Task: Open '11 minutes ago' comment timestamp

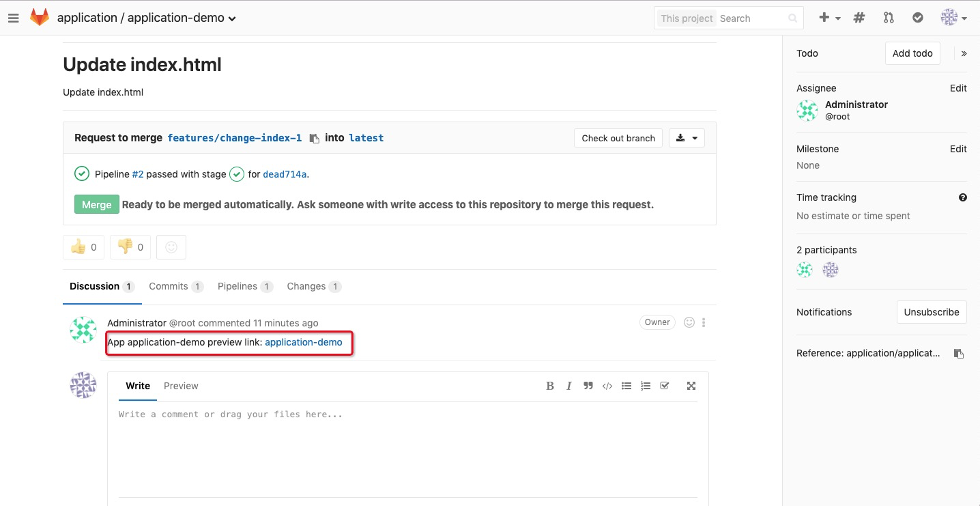Action: click(285, 323)
